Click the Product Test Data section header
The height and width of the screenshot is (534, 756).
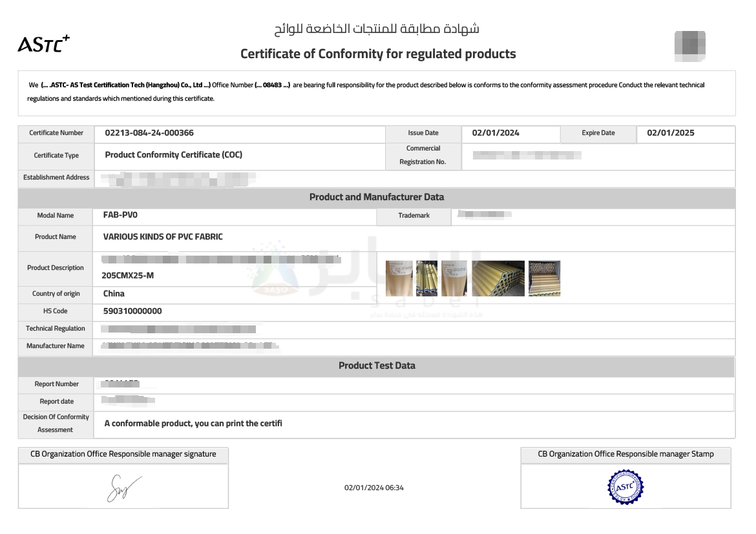click(377, 366)
